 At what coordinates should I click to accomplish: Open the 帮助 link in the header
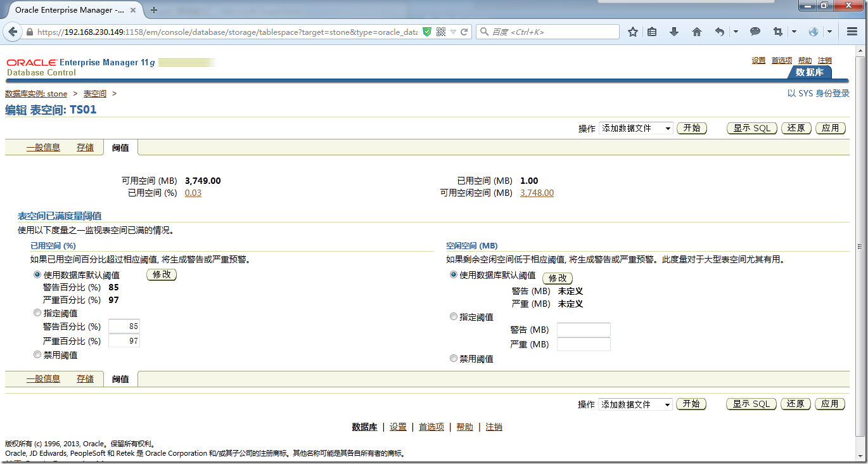tap(805, 60)
